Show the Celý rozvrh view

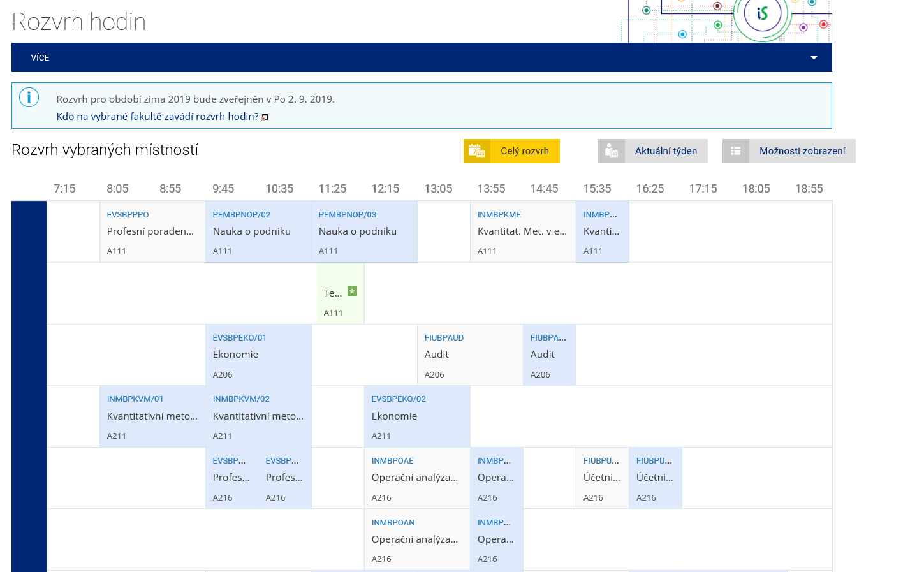click(524, 151)
